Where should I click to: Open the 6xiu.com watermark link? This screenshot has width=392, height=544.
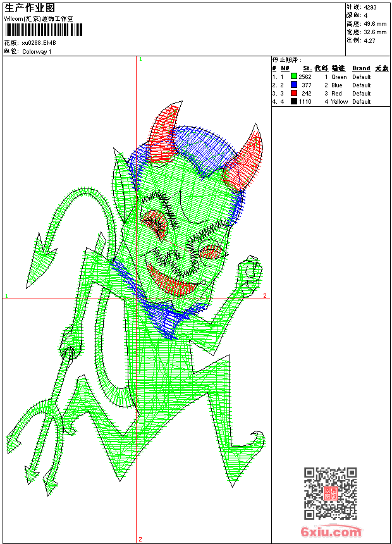point(331,532)
